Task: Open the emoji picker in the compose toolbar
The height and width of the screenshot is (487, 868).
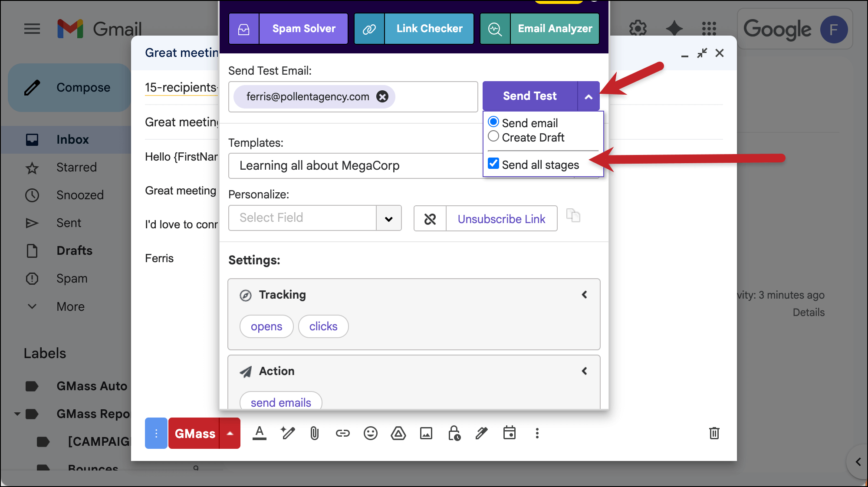Action: [x=371, y=433]
